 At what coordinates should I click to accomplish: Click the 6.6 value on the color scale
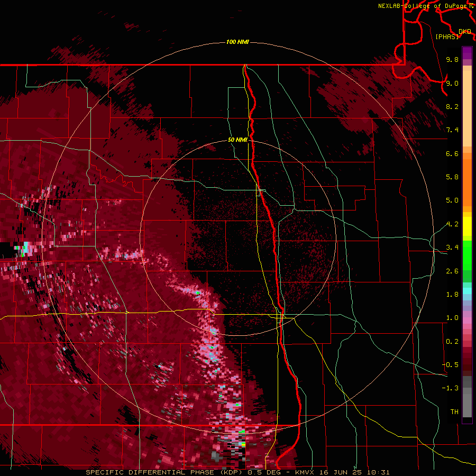point(452,153)
